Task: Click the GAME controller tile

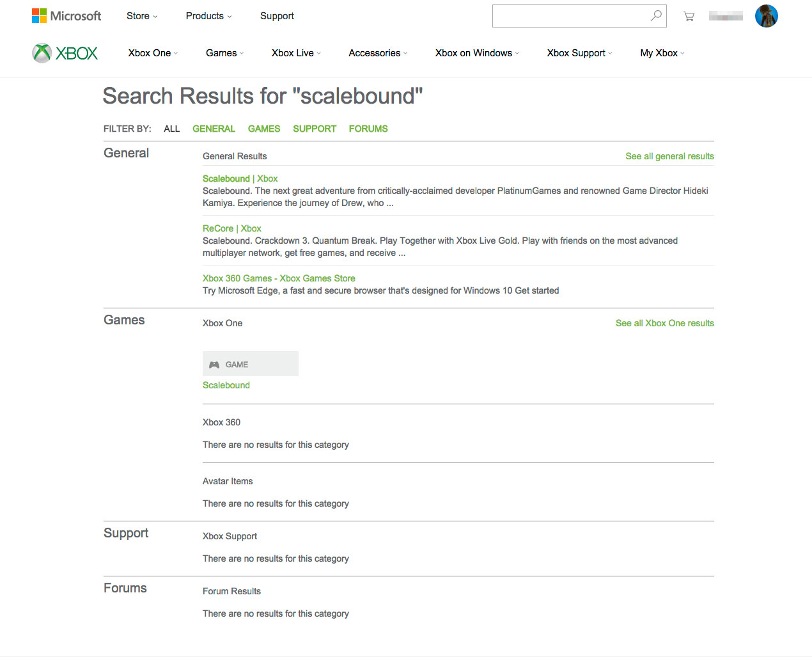Action: tap(251, 364)
